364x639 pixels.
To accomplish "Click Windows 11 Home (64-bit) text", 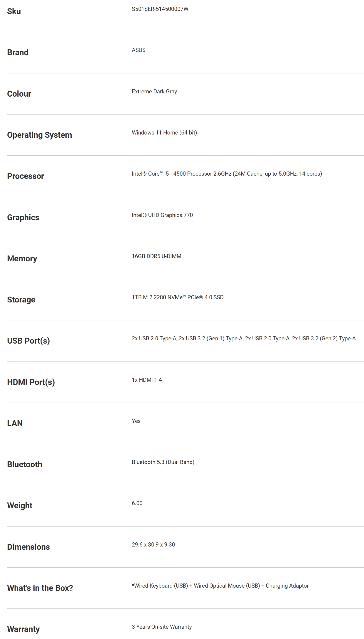I will (x=164, y=133).
